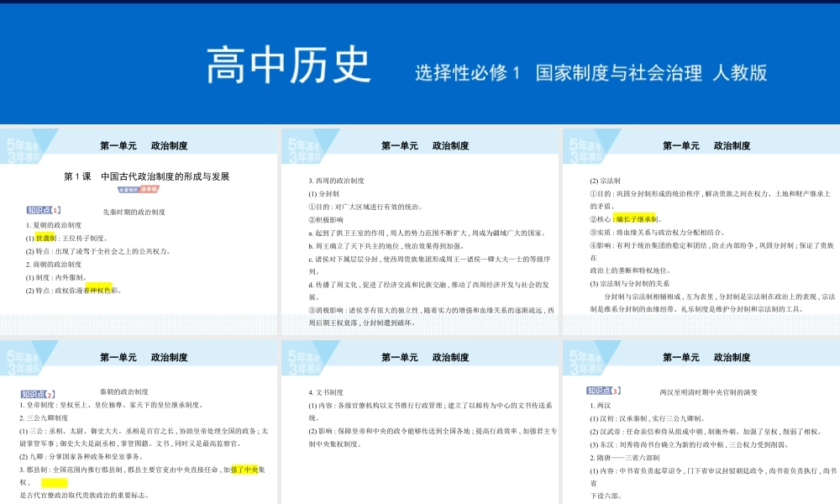The image size is (840, 504).
Task: Open the slide titled 第1课 中国古代政治制度的形成与发展
Action: pyautogui.click(x=139, y=231)
